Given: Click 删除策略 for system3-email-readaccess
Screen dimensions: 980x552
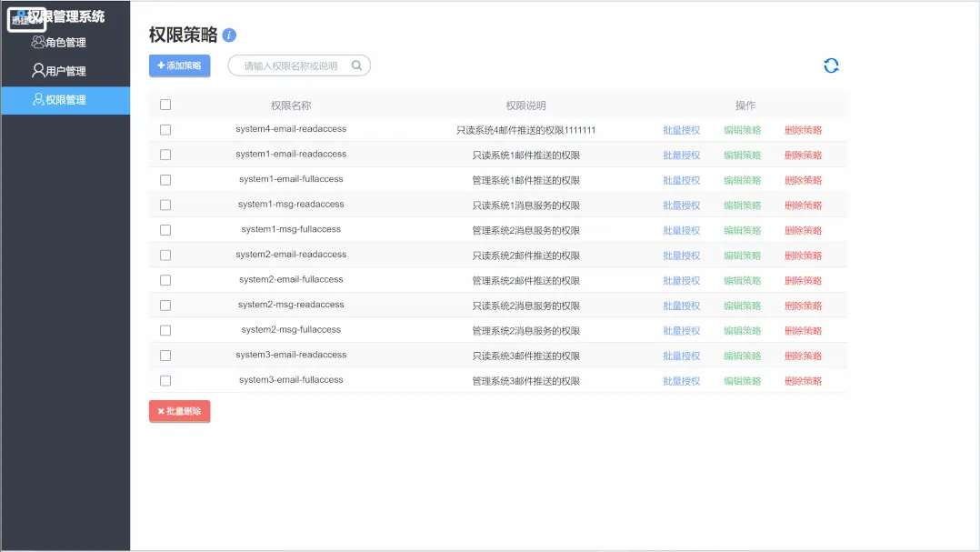Looking at the screenshot, I should tap(803, 355).
